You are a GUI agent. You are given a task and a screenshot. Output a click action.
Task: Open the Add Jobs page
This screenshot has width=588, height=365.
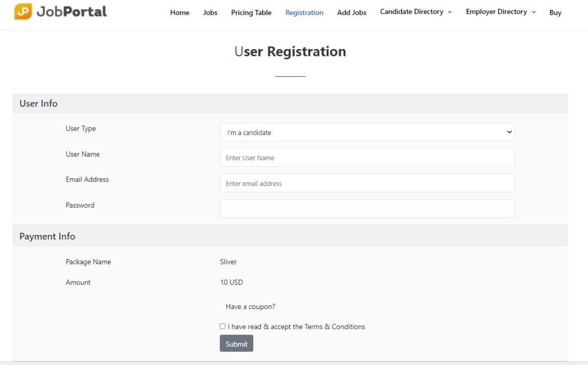pyautogui.click(x=351, y=13)
